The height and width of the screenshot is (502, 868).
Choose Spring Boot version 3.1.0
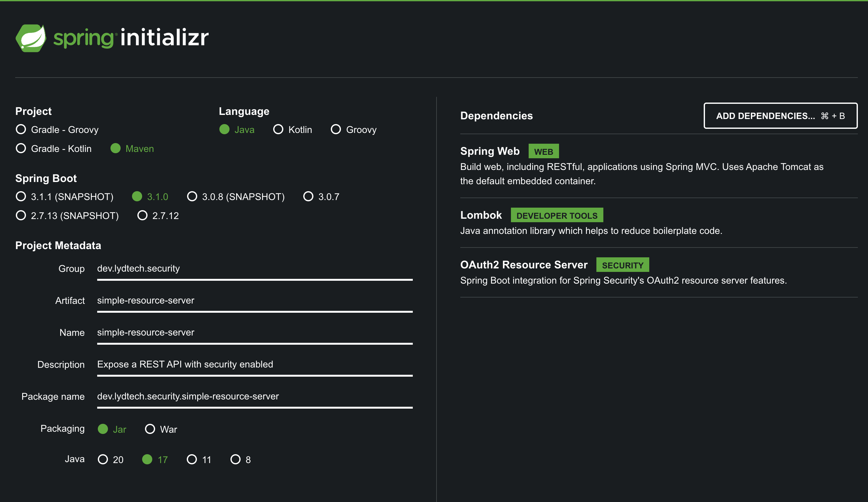click(150, 197)
